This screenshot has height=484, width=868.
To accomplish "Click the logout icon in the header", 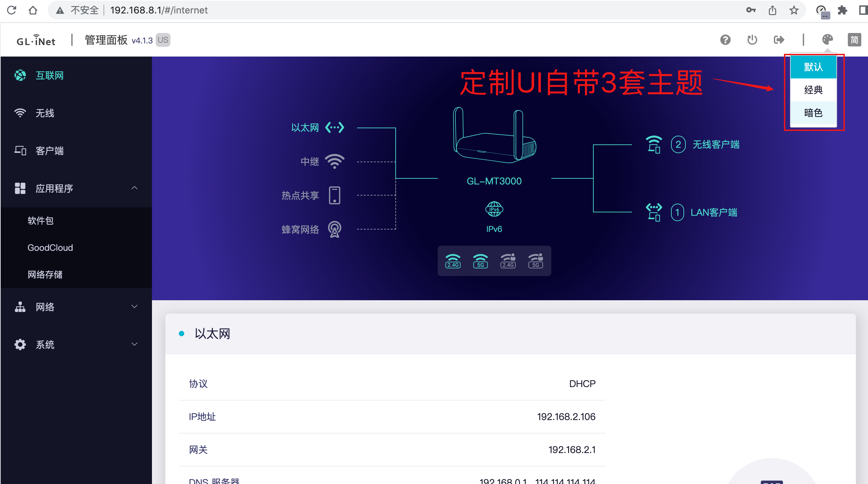I will (779, 39).
